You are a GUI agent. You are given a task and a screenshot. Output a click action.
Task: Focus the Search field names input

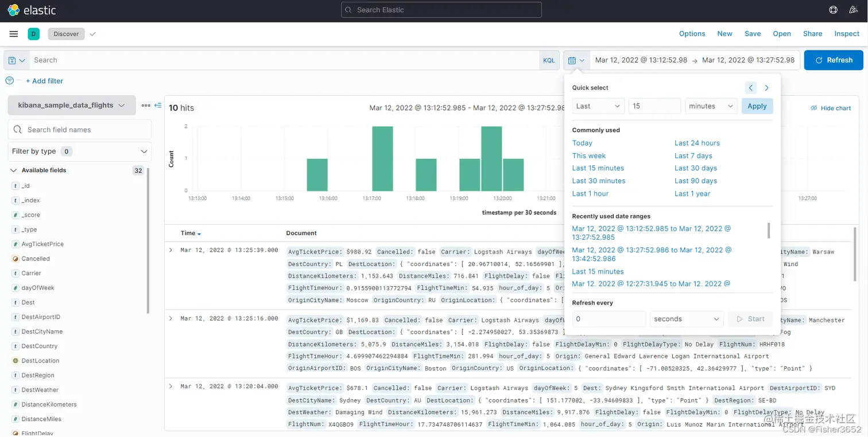click(80, 130)
